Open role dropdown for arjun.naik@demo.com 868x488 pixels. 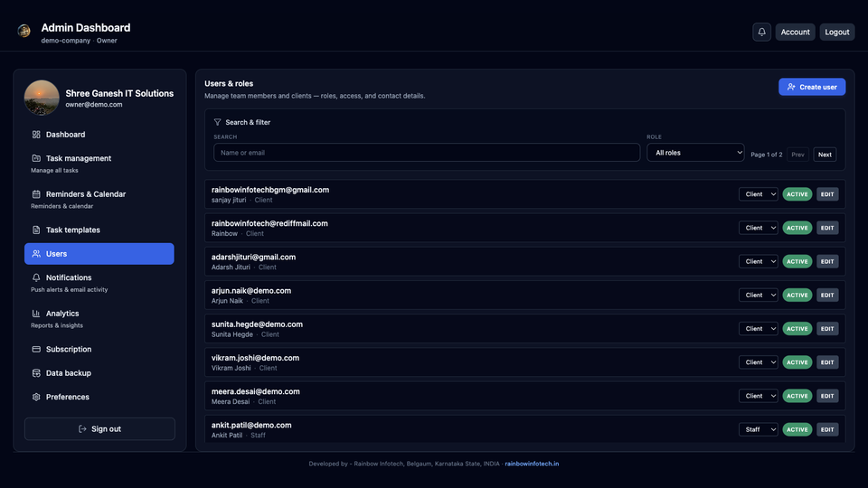[x=759, y=295]
